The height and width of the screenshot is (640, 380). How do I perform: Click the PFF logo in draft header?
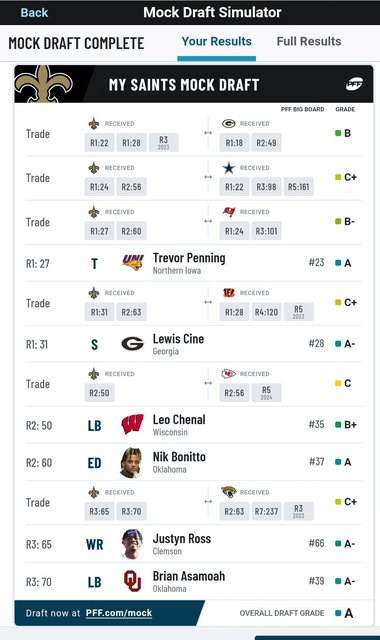(x=354, y=84)
